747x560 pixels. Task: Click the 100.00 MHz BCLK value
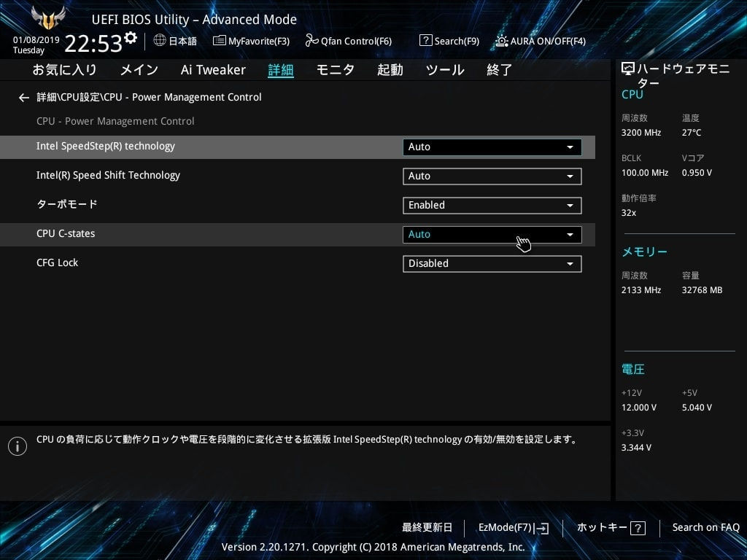[x=645, y=173]
